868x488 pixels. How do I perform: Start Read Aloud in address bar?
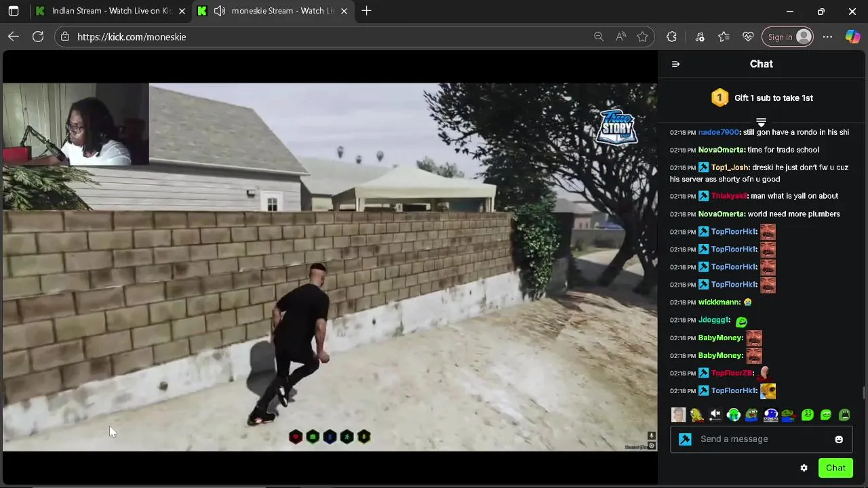(x=620, y=37)
